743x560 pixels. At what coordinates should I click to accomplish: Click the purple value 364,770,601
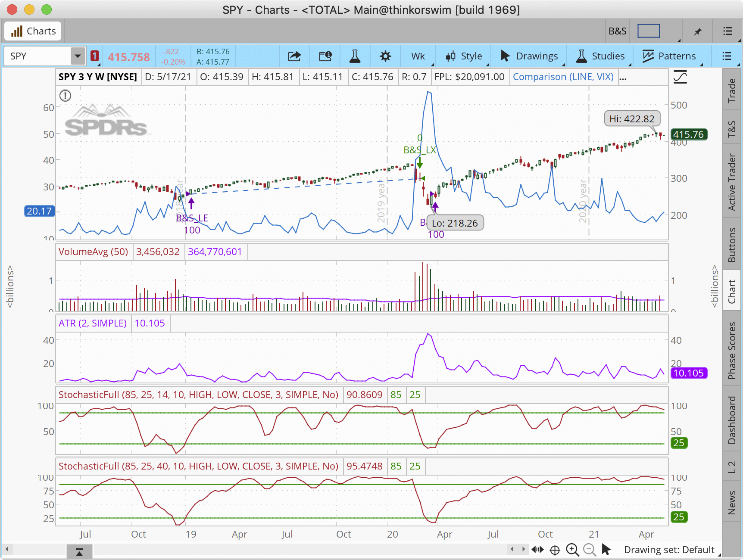pos(215,252)
